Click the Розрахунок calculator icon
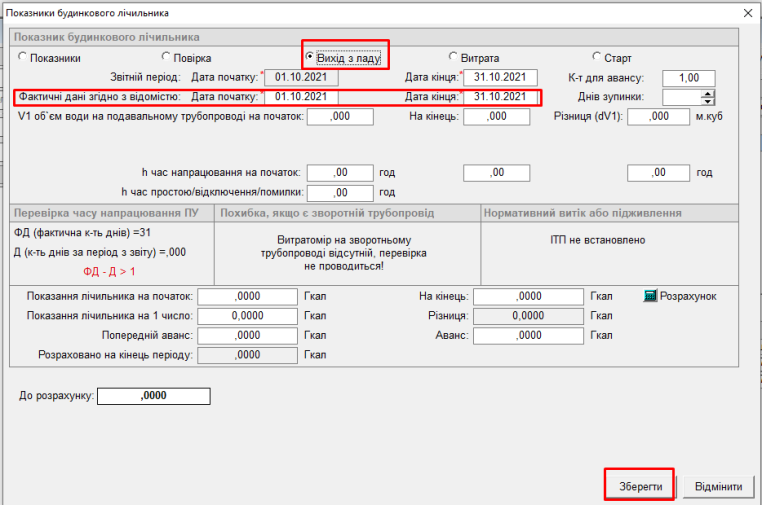The height and width of the screenshot is (505, 762). (651, 296)
